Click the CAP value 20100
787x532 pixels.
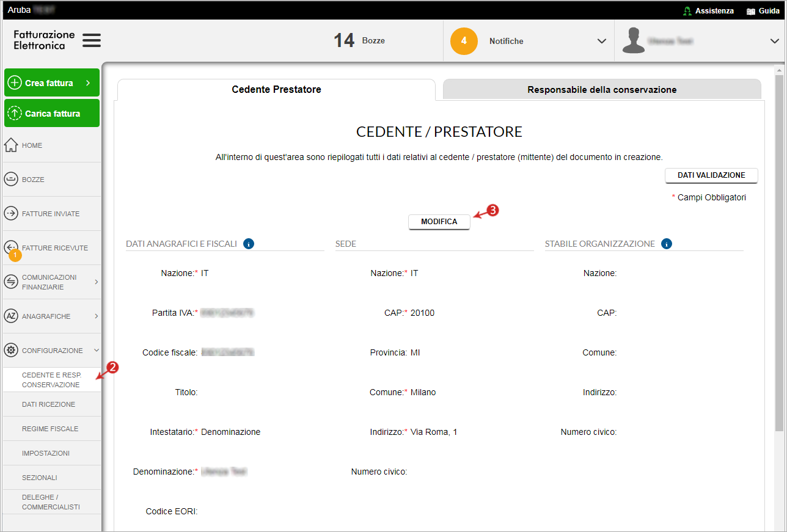tap(422, 313)
